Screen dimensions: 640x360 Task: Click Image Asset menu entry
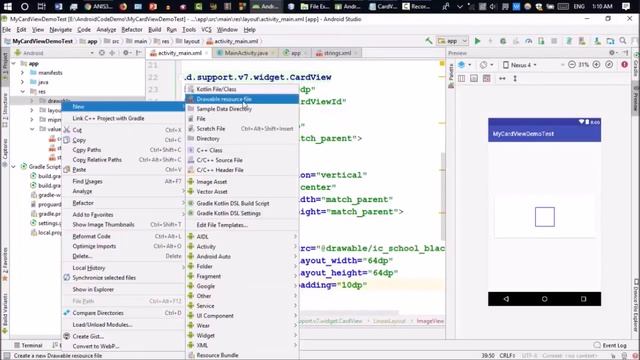(242, 182)
